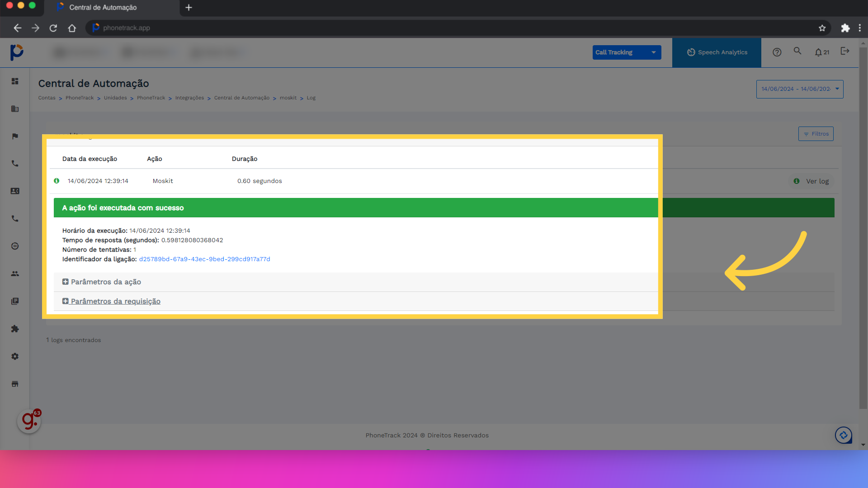This screenshot has height=488, width=868.
Task: Bookmark page with star icon
Action: [822, 28]
